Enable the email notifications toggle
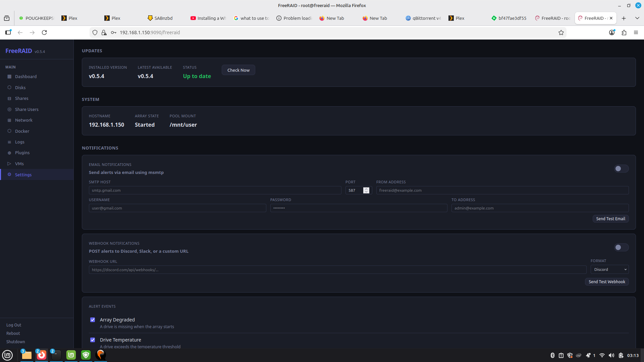644x362 pixels. click(621, 169)
